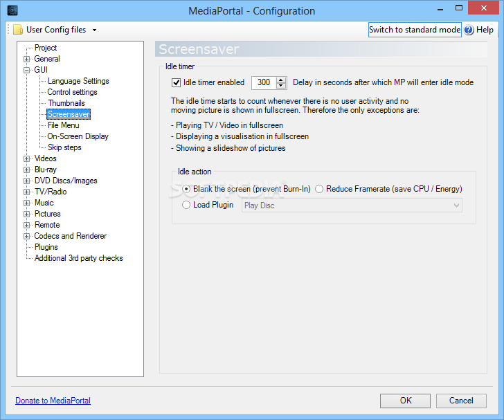Select Project in the tree
This screenshot has height=420, width=504.
pyautogui.click(x=46, y=48)
